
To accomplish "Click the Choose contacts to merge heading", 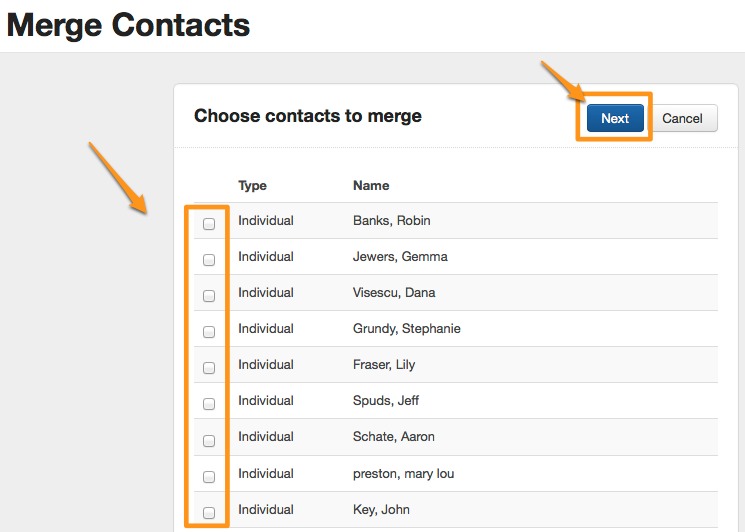I will click(308, 116).
